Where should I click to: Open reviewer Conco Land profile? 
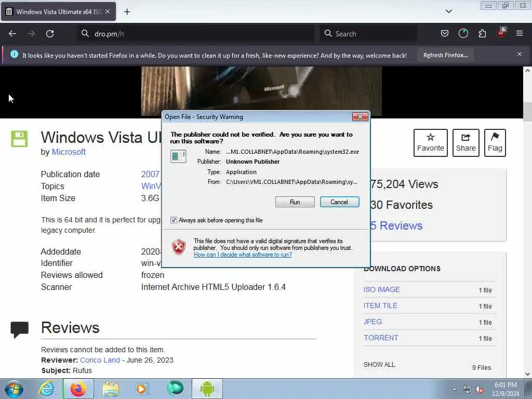[100, 360]
